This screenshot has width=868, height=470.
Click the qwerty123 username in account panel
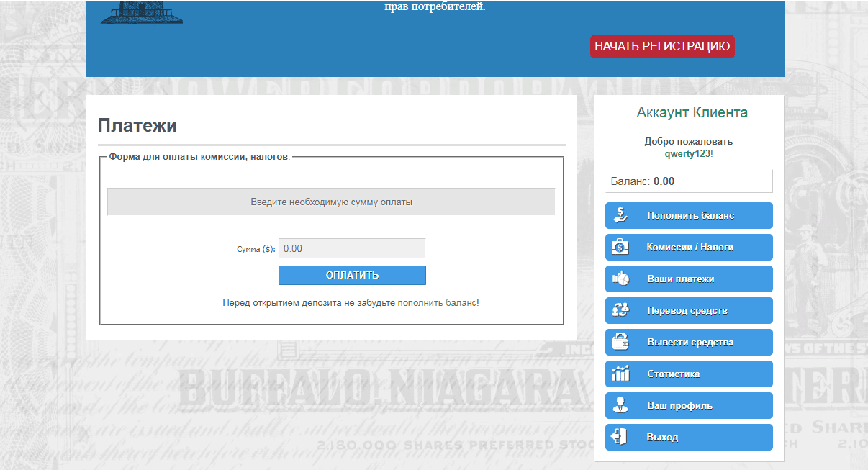[687, 153]
